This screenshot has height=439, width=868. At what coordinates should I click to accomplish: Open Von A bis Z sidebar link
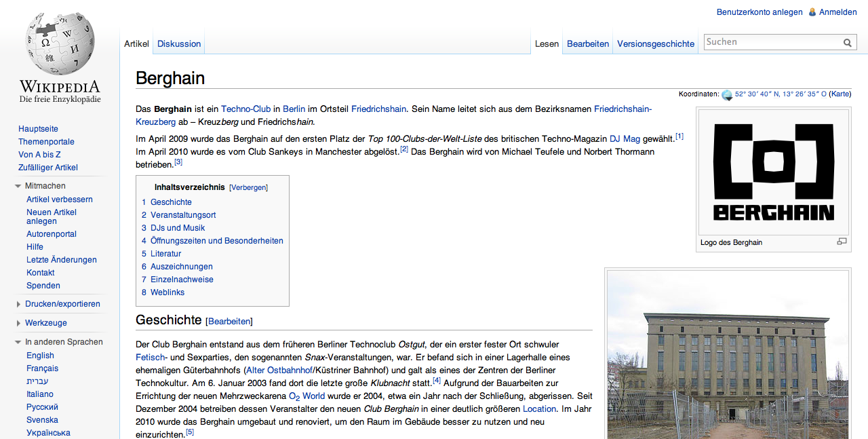coord(39,155)
